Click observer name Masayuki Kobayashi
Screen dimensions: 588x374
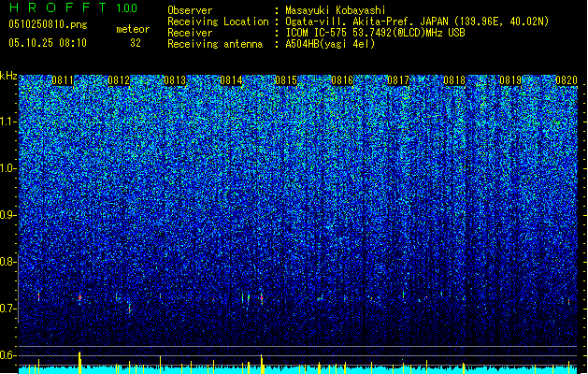[x=336, y=10]
